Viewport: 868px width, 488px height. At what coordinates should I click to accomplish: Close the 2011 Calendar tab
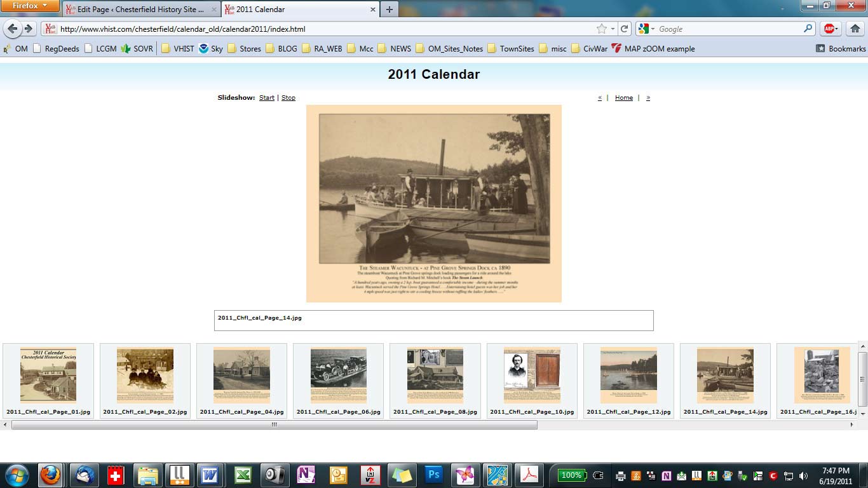click(373, 10)
